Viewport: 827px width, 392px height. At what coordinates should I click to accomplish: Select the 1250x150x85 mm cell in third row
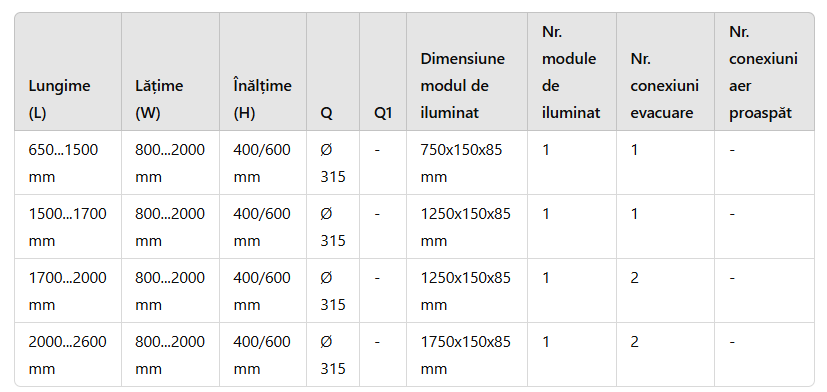tap(467, 290)
